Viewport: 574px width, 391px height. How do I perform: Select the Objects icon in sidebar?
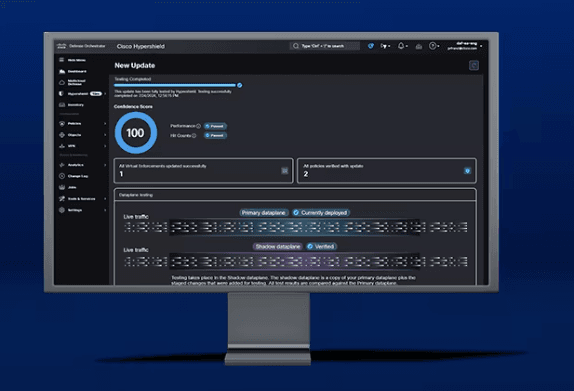[x=62, y=135]
